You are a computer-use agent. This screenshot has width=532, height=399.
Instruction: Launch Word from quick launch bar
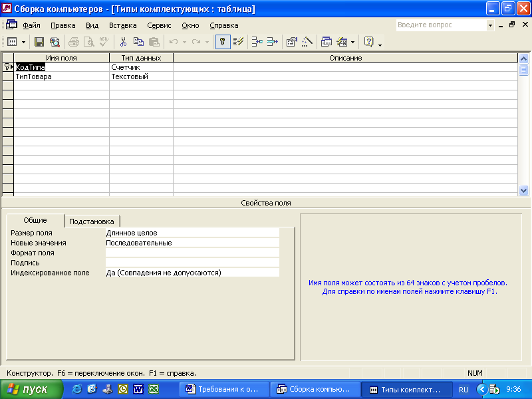point(138,389)
